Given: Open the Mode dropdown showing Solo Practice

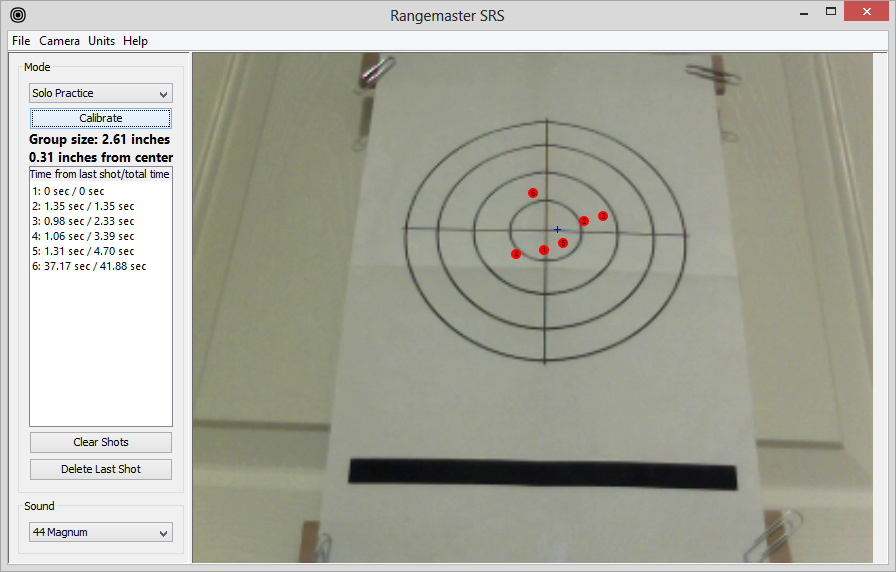Looking at the screenshot, I should tap(100, 93).
